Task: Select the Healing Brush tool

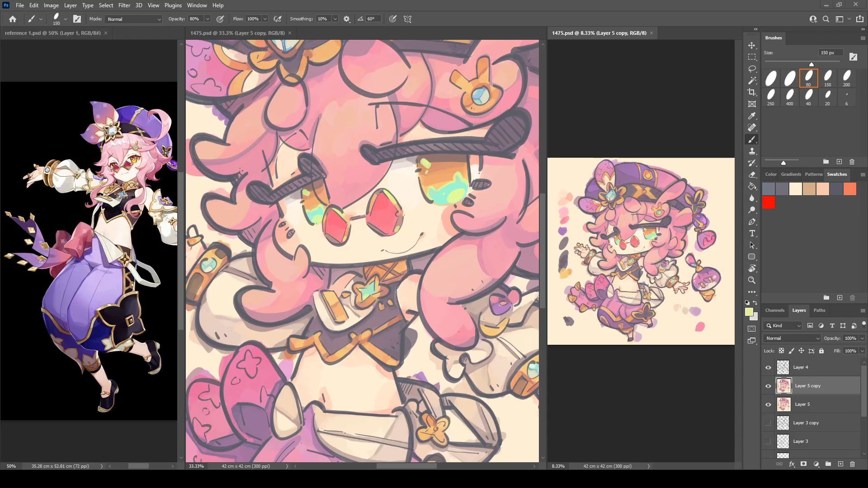Action: pyautogui.click(x=752, y=128)
